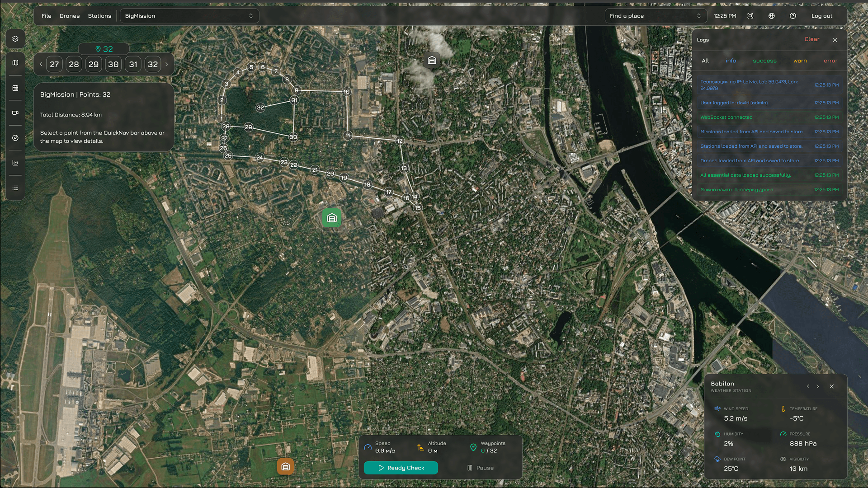Open the chart analytics sidebar icon
The height and width of the screenshot is (488, 868).
tap(15, 163)
